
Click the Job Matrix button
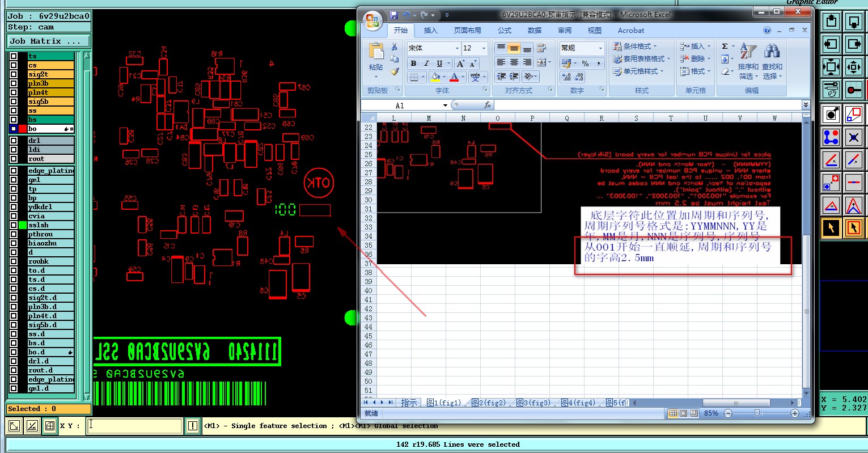coord(48,41)
